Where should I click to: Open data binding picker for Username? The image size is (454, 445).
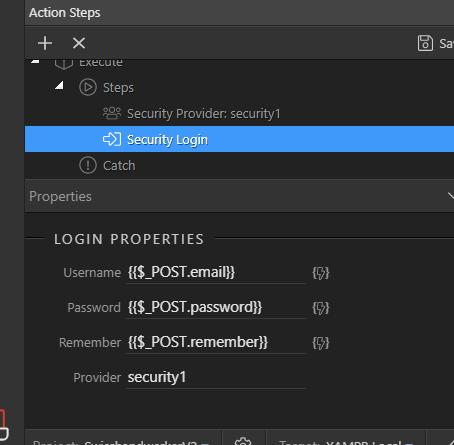pos(321,273)
